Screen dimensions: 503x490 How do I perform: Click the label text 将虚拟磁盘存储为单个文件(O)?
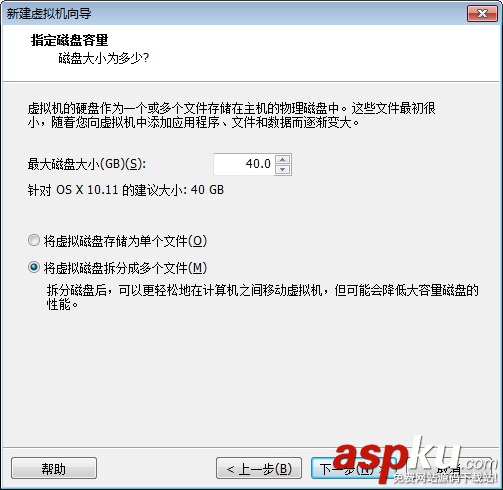click(125, 241)
